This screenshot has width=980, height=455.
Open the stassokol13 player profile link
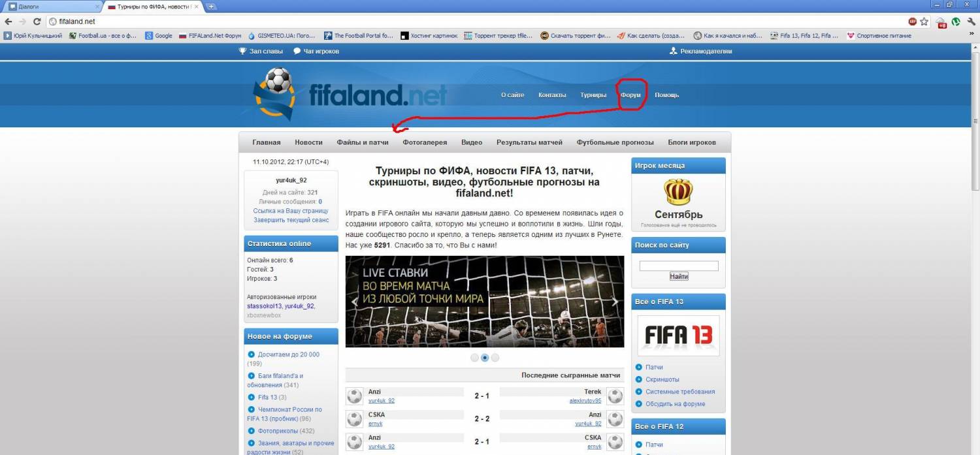[264, 306]
